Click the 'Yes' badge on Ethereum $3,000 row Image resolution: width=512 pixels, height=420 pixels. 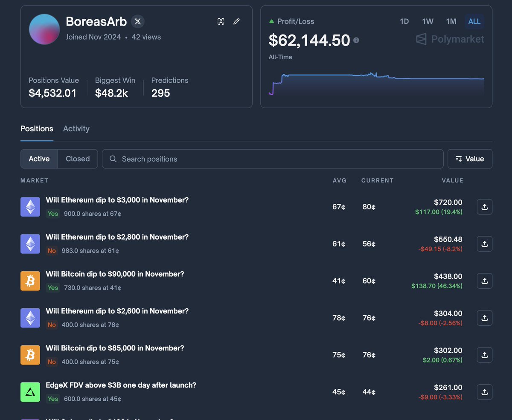click(53, 214)
